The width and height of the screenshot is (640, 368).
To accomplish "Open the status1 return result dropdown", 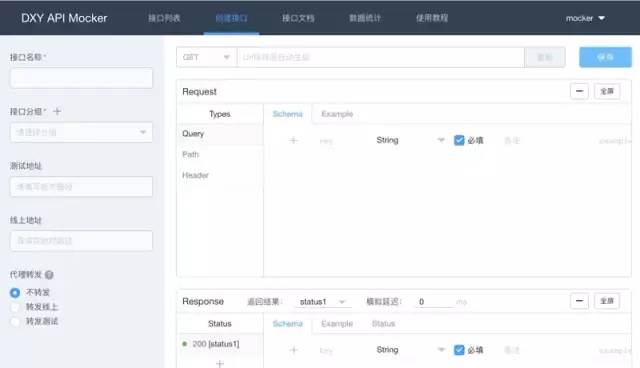I will point(322,302).
